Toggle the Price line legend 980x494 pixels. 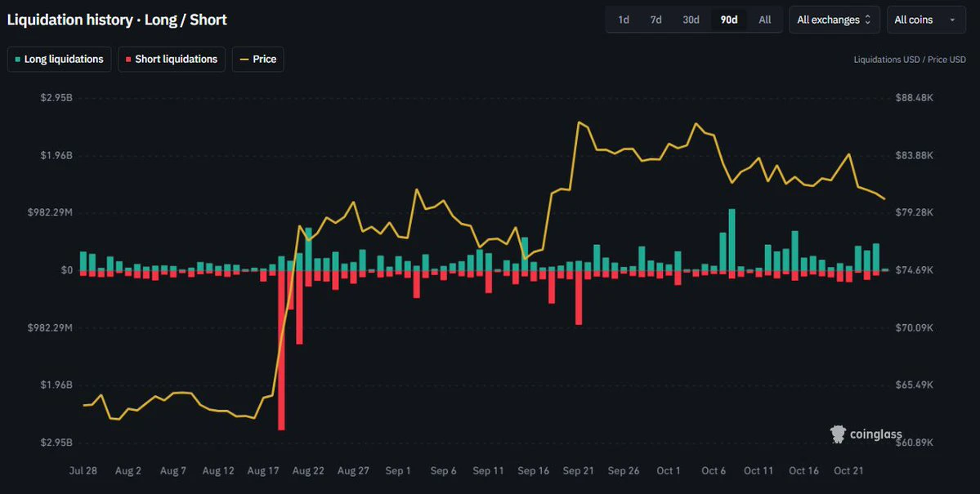(x=257, y=60)
